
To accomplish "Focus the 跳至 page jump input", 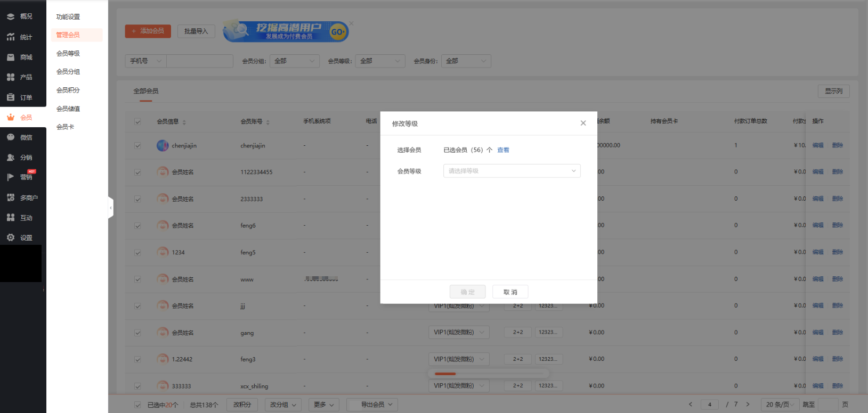I will [x=828, y=404].
